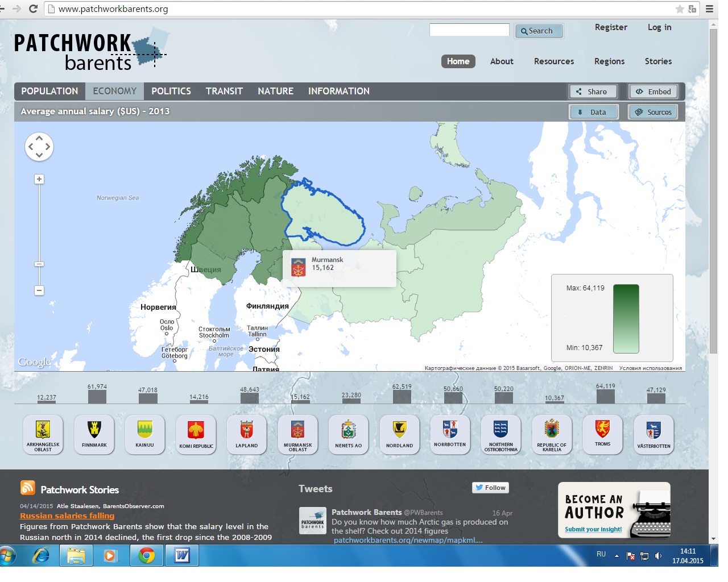Screen dimensions: 728x582
Task: Zoom out the map with minus button
Action: [x=39, y=290]
